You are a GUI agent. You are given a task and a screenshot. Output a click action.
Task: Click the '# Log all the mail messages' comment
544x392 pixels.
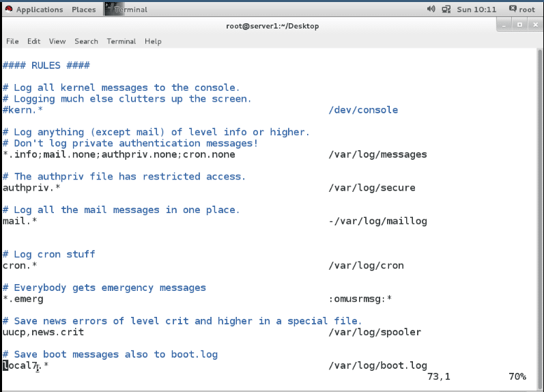tap(121, 210)
